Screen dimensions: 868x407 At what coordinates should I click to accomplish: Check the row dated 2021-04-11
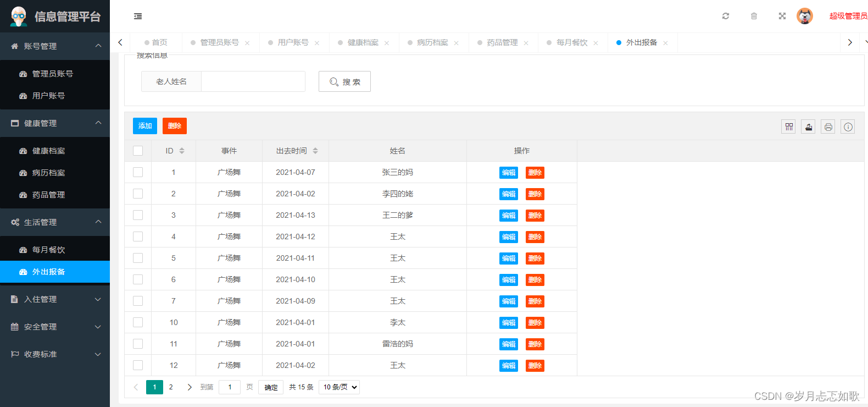click(138, 258)
